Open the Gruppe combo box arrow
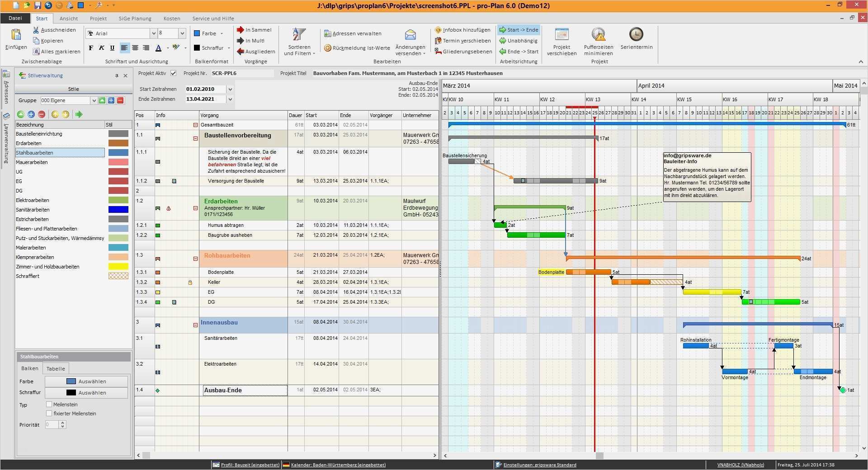Image resolution: width=868 pixels, height=470 pixels. click(94, 100)
